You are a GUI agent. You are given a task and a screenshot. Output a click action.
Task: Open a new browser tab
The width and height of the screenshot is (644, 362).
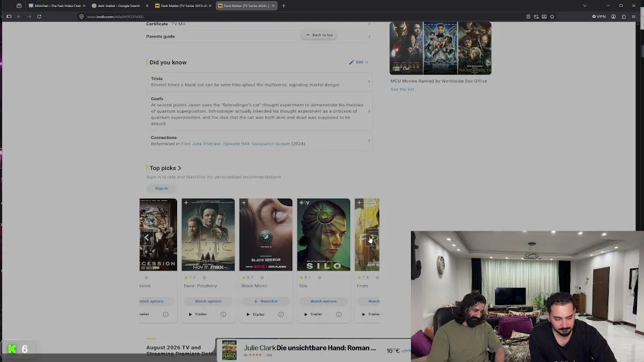coord(284,6)
